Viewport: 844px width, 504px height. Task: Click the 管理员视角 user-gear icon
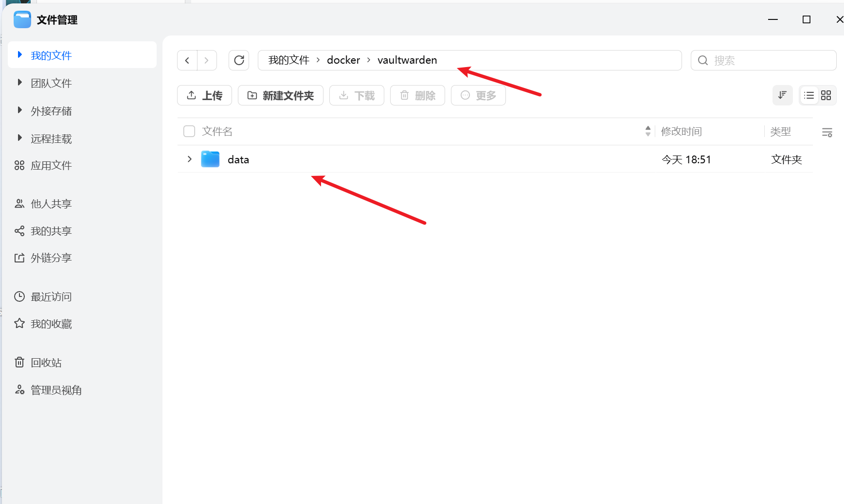click(x=19, y=390)
